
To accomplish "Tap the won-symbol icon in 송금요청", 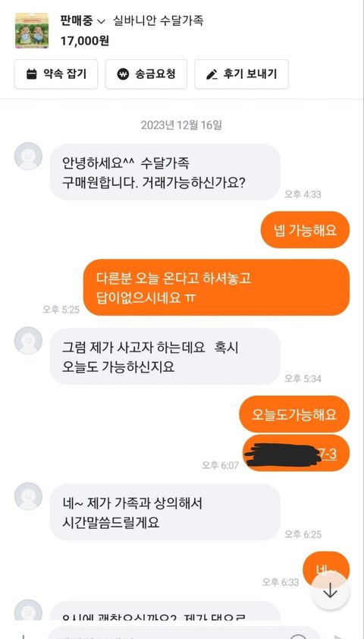I will tap(123, 74).
